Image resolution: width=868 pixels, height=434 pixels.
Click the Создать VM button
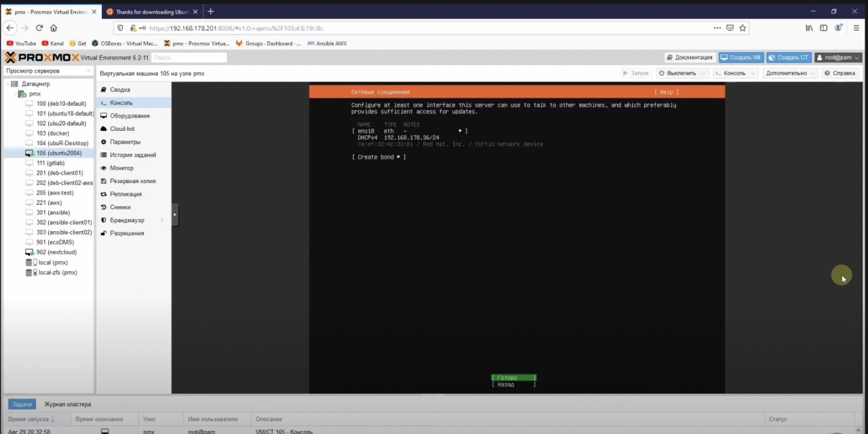point(741,58)
